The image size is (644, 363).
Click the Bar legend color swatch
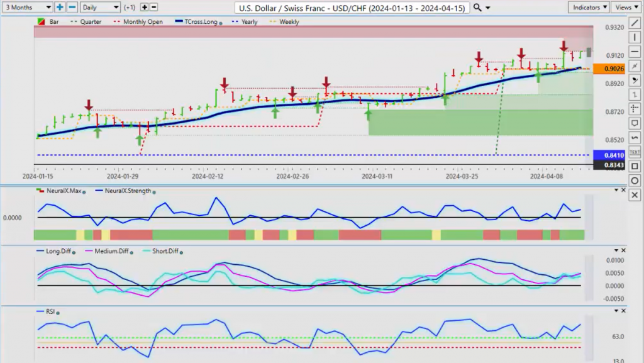[x=41, y=22]
